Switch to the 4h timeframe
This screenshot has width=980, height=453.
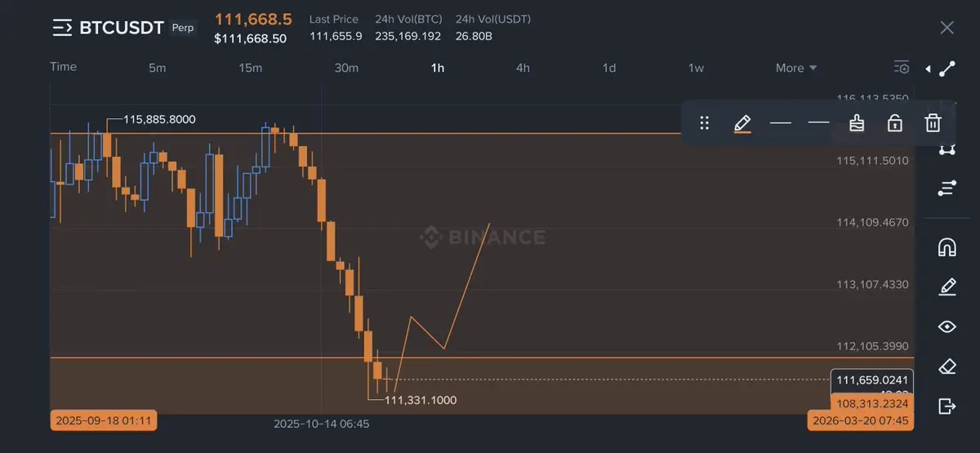click(523, 68)
